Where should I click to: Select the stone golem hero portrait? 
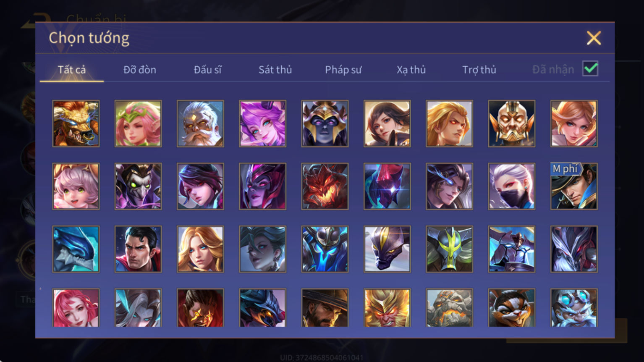coord(449,308)
